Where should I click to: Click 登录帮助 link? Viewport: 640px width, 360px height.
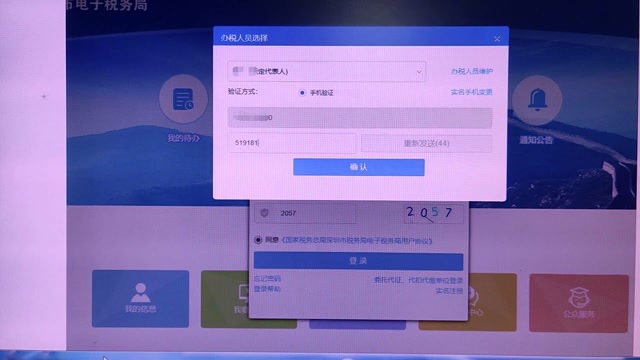point(267,289)
